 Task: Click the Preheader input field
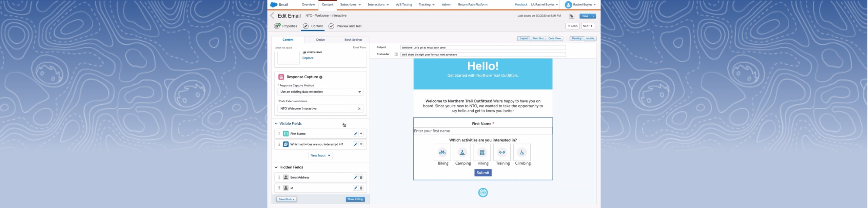(483, 55)
